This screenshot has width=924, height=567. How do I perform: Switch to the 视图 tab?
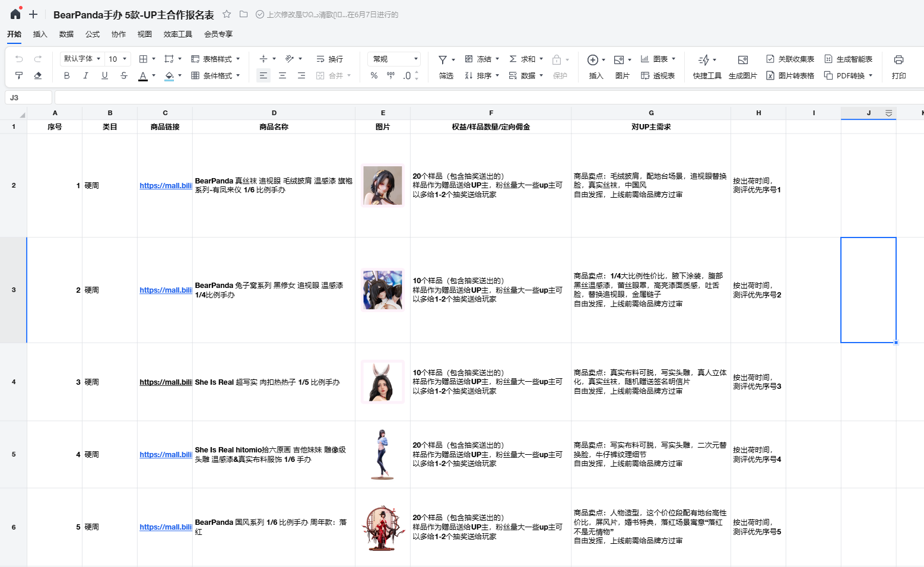pyautogui.click(x=145, y=34)
